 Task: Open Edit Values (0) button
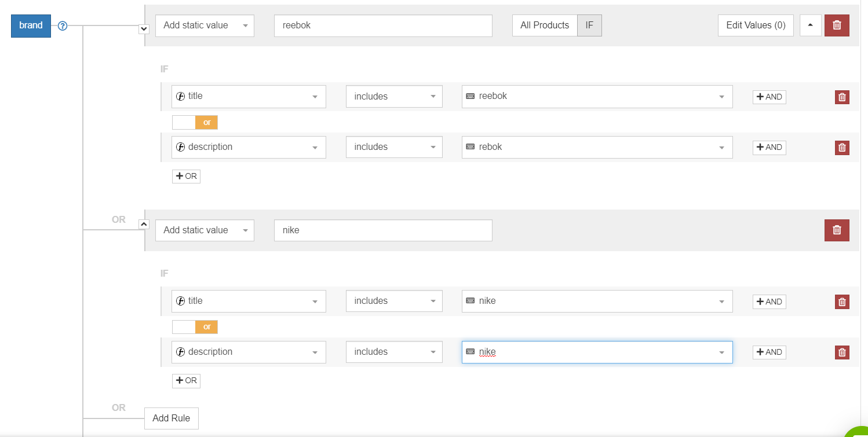pyautogui.click(x=756, y=25)
